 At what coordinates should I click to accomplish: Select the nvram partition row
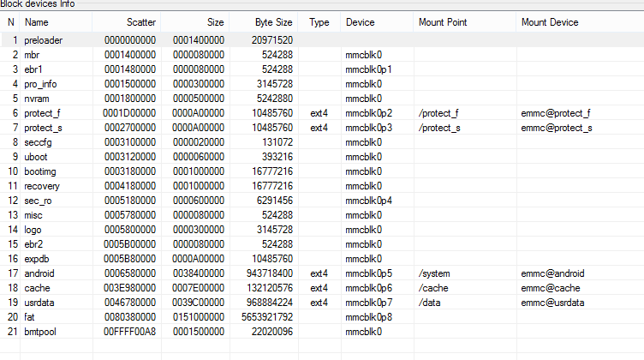click(x=322, y=99)
